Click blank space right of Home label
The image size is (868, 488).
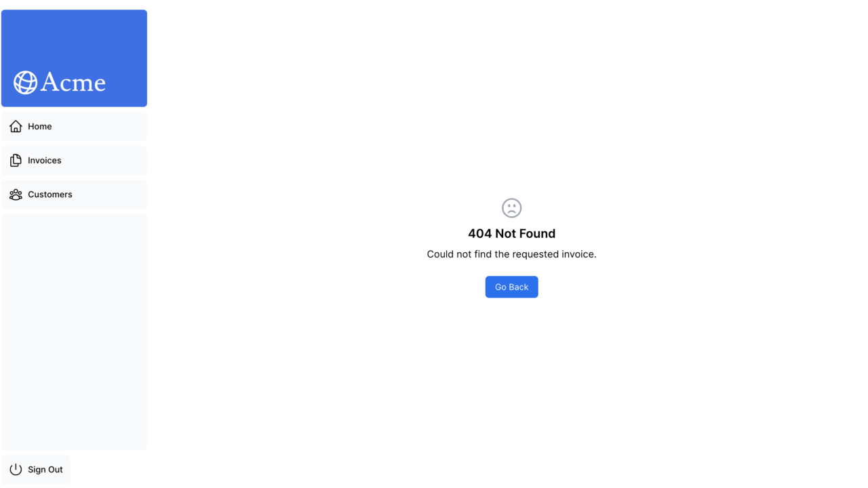pyautogui.click(x=99, y=127)
